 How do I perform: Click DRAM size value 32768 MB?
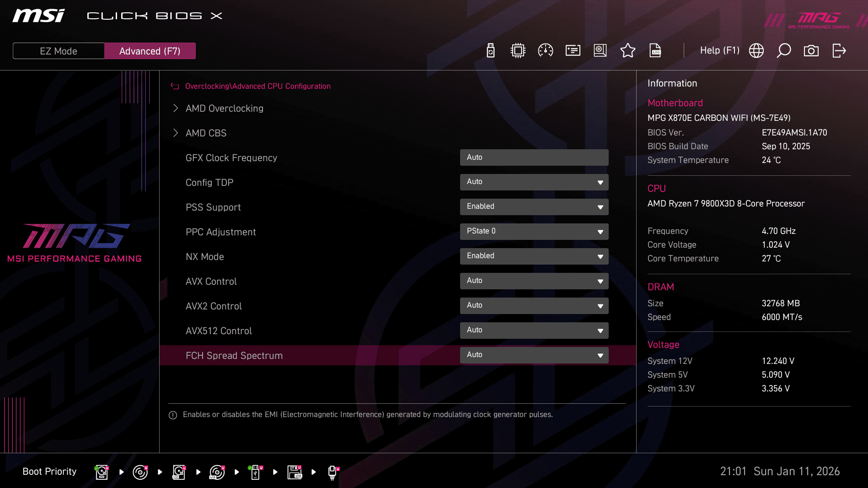point(781,304)
